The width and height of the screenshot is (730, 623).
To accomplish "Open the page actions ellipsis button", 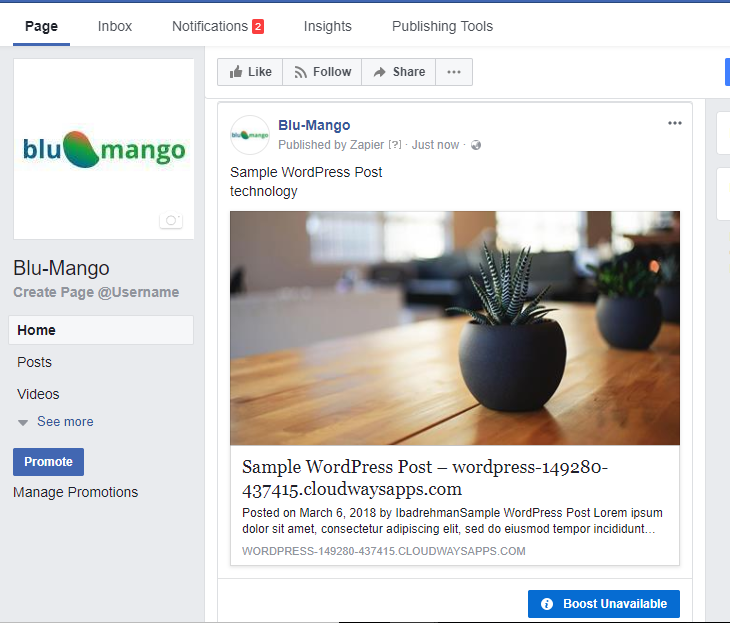I will pos(454,72).
